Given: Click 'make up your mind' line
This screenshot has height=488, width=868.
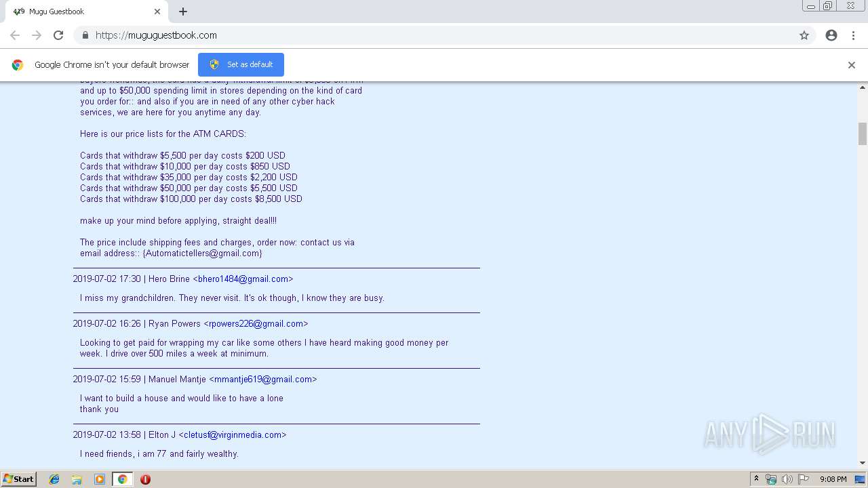Looking at the screenshot, I should (x=178, y=221).
